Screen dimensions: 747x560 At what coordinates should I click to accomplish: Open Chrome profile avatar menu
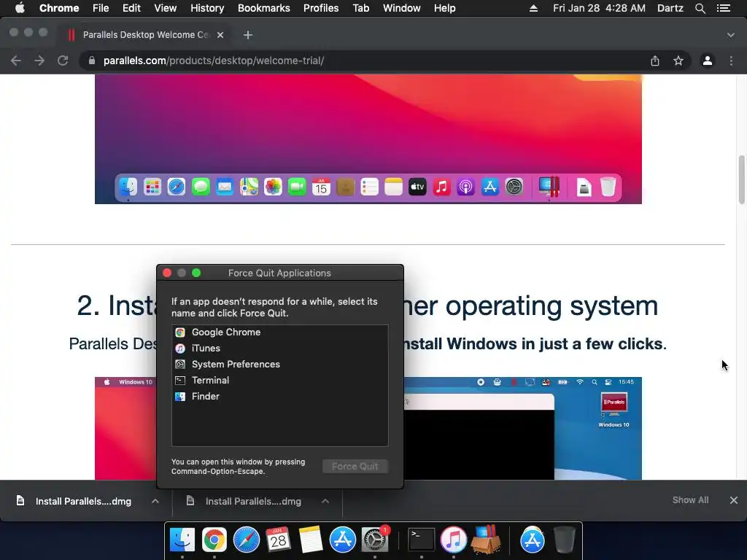[x=708, y=61]
